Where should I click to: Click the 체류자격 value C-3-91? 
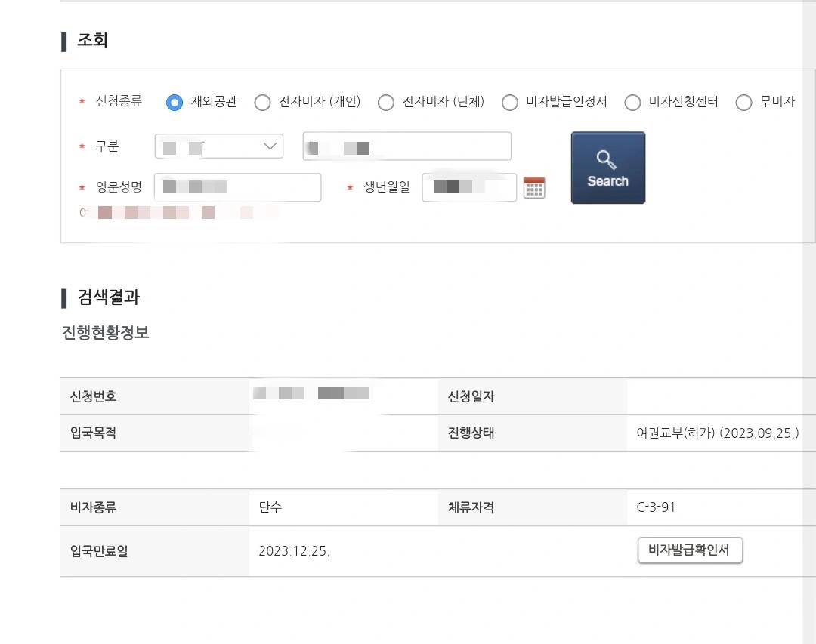(656, 507)
